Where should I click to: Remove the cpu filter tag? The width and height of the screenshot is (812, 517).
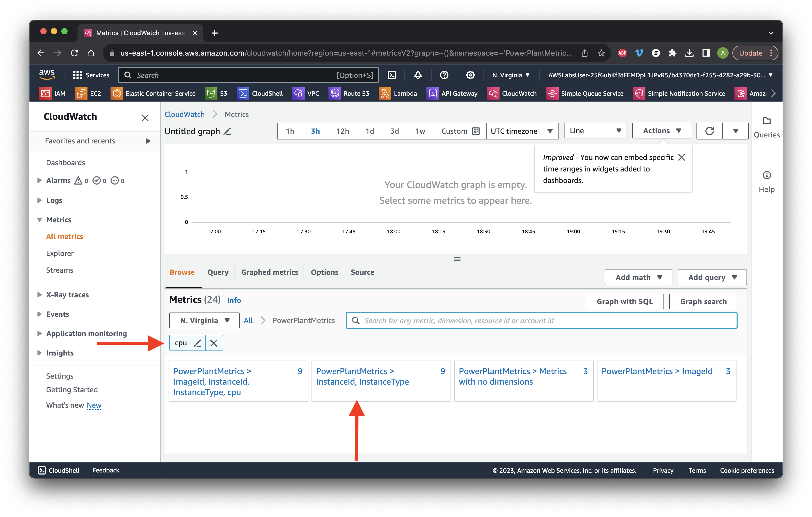pyautogui.click(x=214, y=343)
